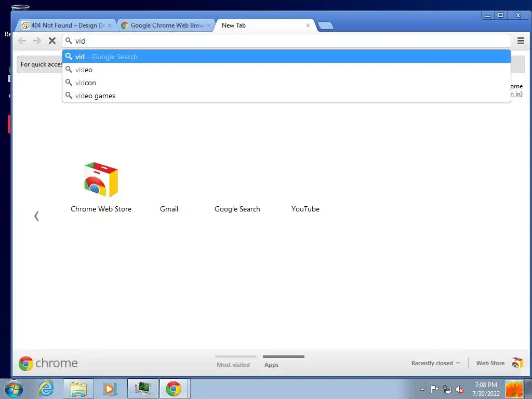Click the Chrome favicon on second tab
Image resolution: width=532 pixels, height=399 pixels.
125,25
